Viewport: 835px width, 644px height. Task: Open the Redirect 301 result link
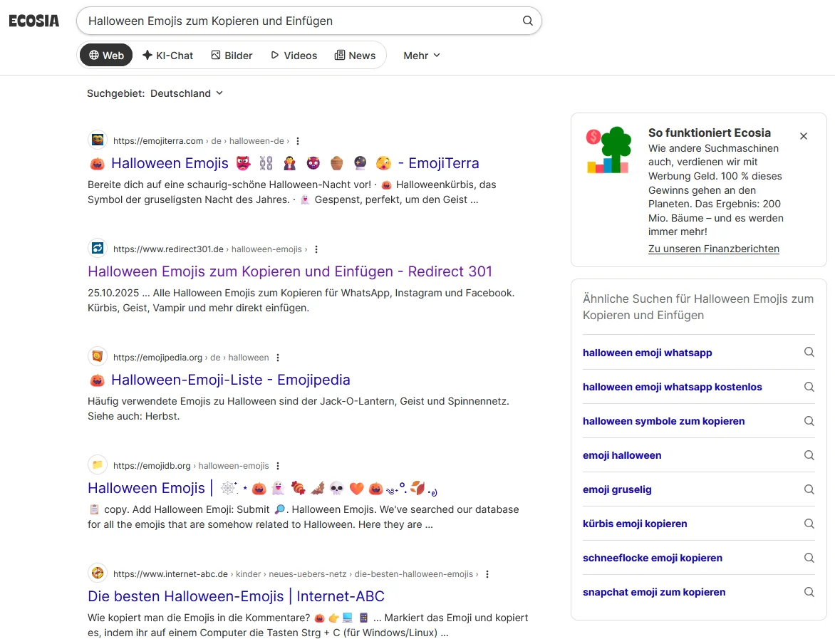tap(290, 271)
